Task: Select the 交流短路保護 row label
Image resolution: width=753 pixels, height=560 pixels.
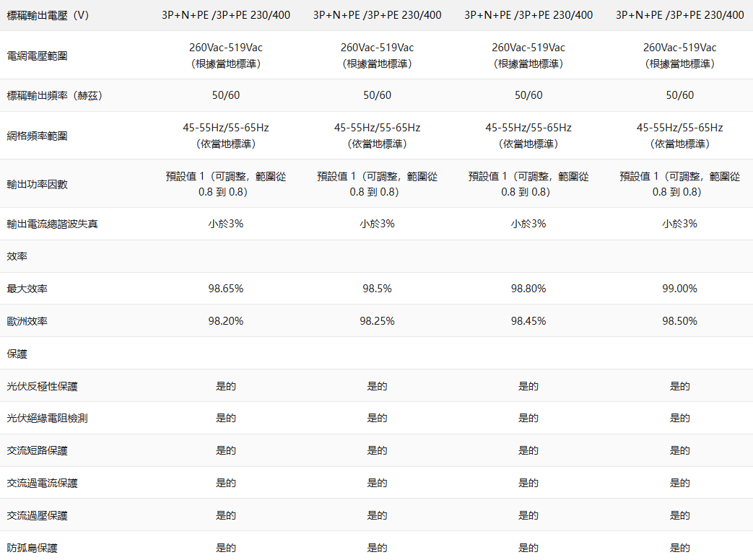Action: coord(37,451)
